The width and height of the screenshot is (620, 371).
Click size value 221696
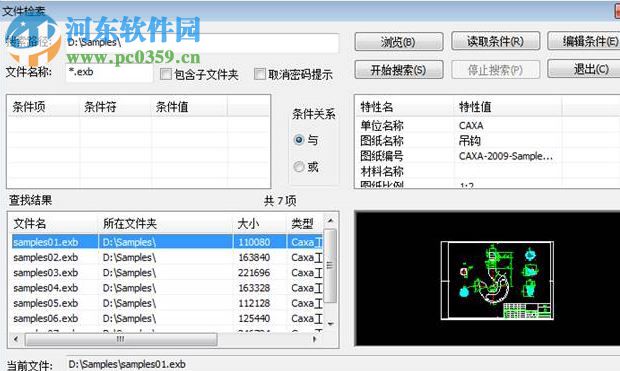(254, 273)
